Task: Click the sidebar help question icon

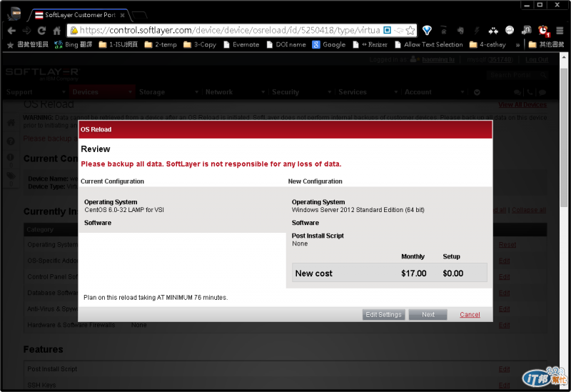Action: [11, 141]
